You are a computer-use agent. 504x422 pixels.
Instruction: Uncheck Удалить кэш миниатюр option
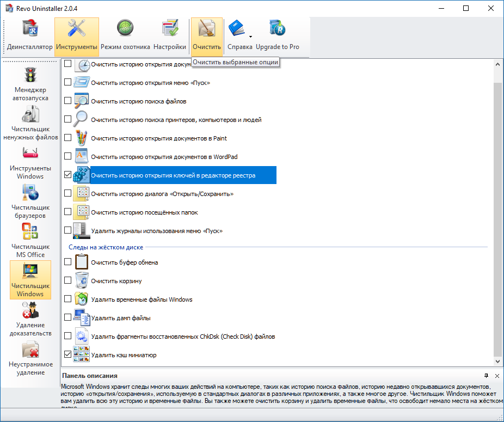(x=67, y=354)
